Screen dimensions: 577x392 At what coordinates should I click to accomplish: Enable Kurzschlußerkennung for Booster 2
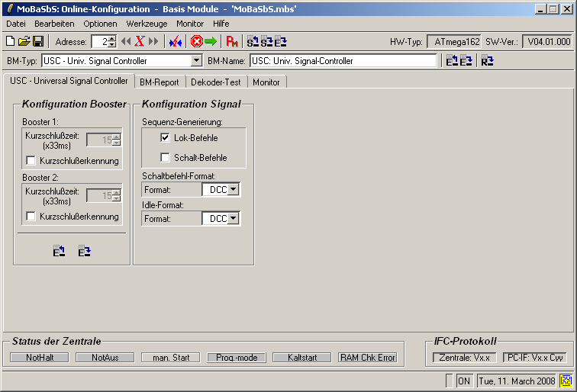pyautogui.click(x=31, y=217)
